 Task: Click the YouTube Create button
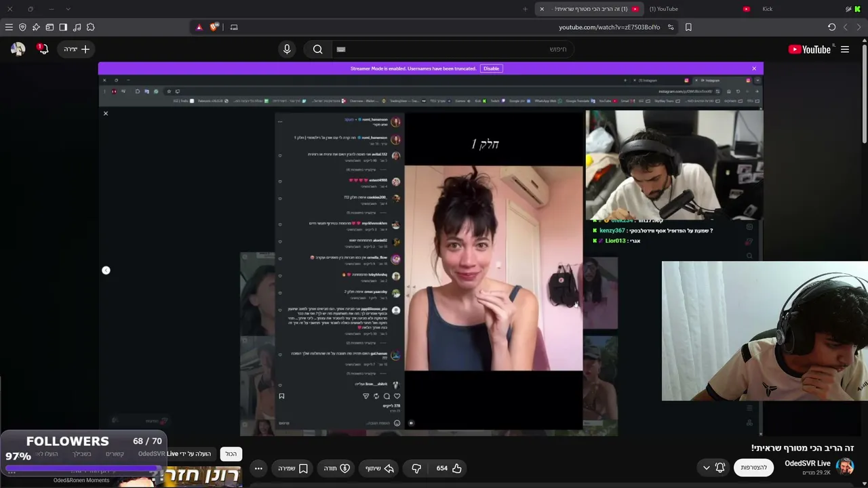(77, 49)
